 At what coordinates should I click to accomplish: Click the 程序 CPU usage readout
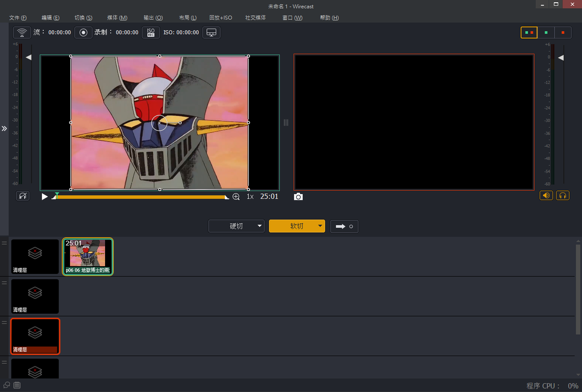[x=552, y=386]
